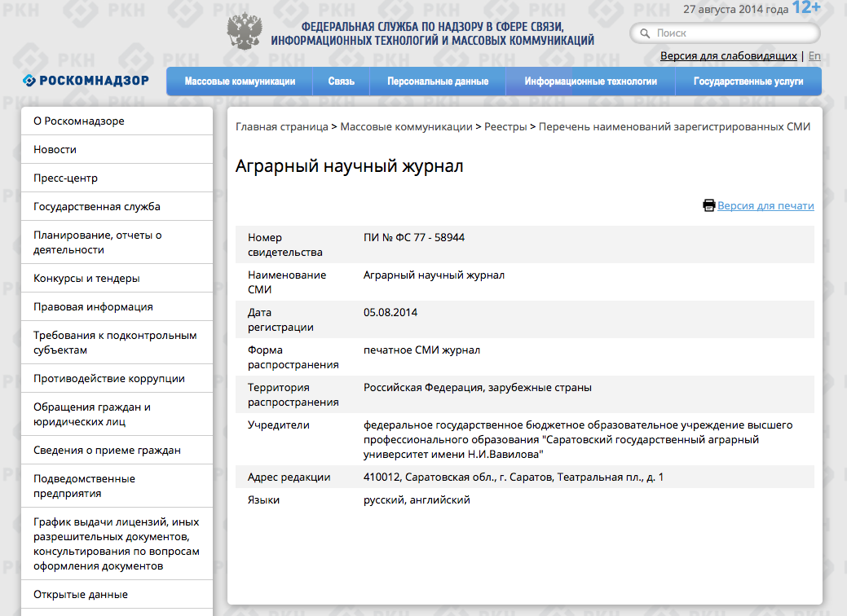
Task: Click the Языки label
Action: pyautogui.click(x=263, y=500)
